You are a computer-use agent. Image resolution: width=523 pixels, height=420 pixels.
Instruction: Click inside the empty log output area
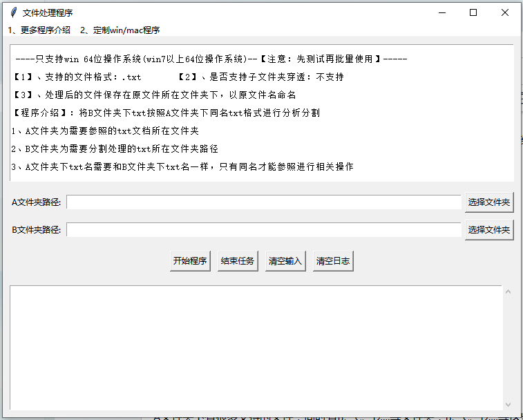(x=256, y=347)
